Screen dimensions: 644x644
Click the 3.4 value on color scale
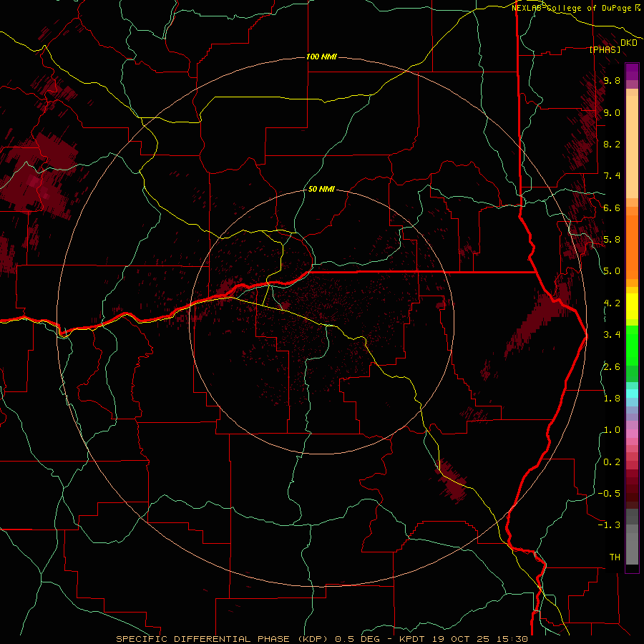612,335
